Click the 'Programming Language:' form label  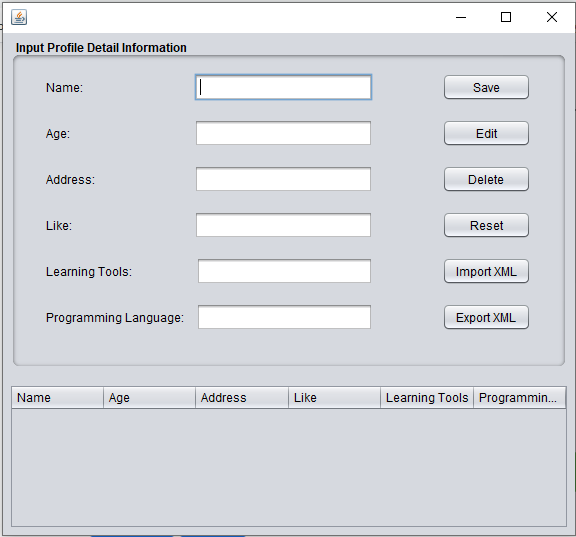115,318
